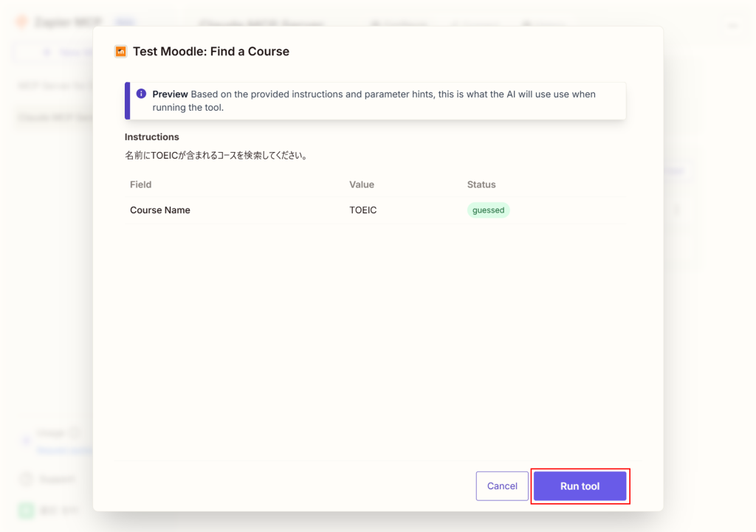Click the TOEIC value cell
This screenshot has height=532, width=756.
[363, 210]
